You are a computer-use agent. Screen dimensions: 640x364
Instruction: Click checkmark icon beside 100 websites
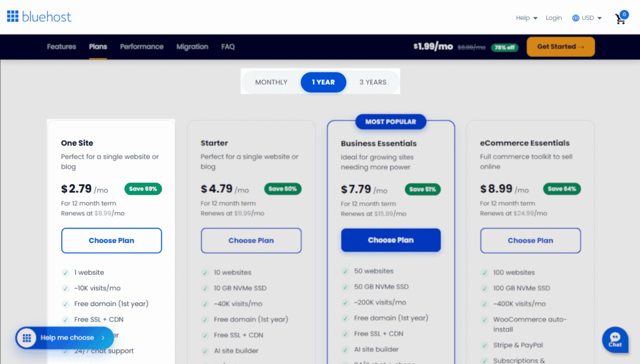point(484,273)
